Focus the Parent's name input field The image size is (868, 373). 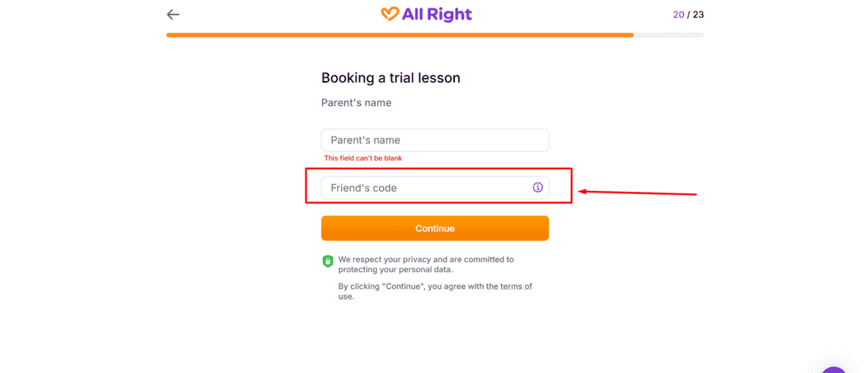click(x=435, y=140)
